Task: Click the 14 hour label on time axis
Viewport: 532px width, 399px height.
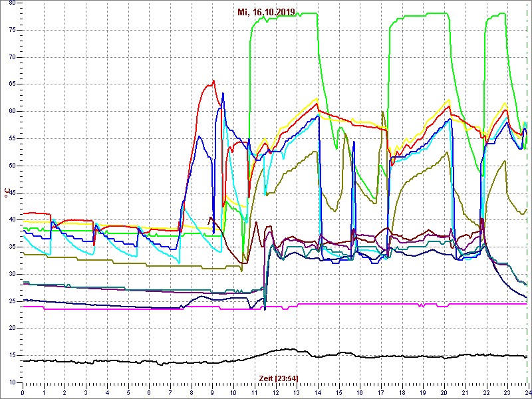Action: (318, 392)
